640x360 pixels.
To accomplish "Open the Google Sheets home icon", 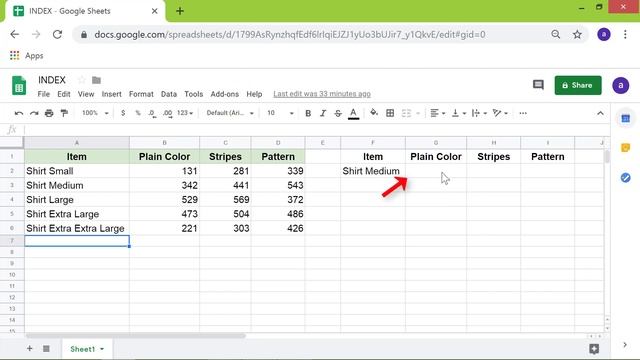I will (x=19, y=85).
